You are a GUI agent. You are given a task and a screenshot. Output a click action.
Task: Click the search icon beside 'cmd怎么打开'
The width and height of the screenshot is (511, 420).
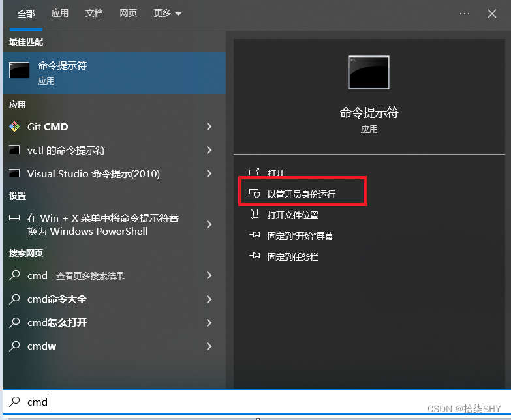(14, 322)
